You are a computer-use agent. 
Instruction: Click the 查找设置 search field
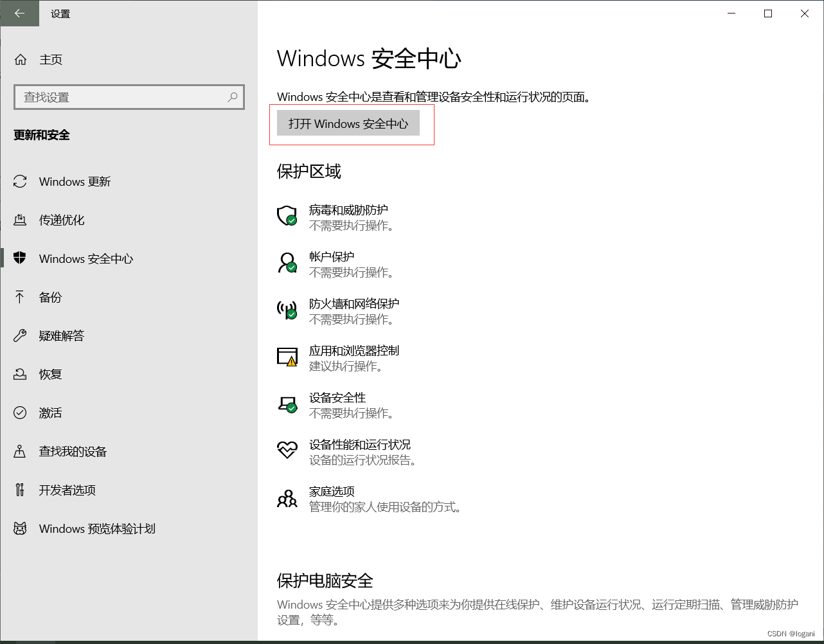129,97
